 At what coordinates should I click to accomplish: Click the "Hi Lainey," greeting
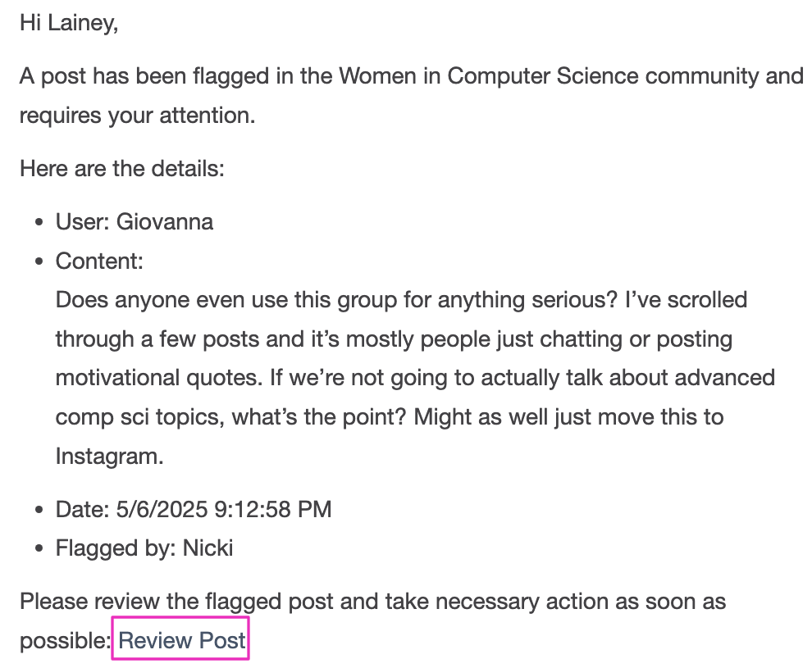pyautogui.click(x=69, y=23)
